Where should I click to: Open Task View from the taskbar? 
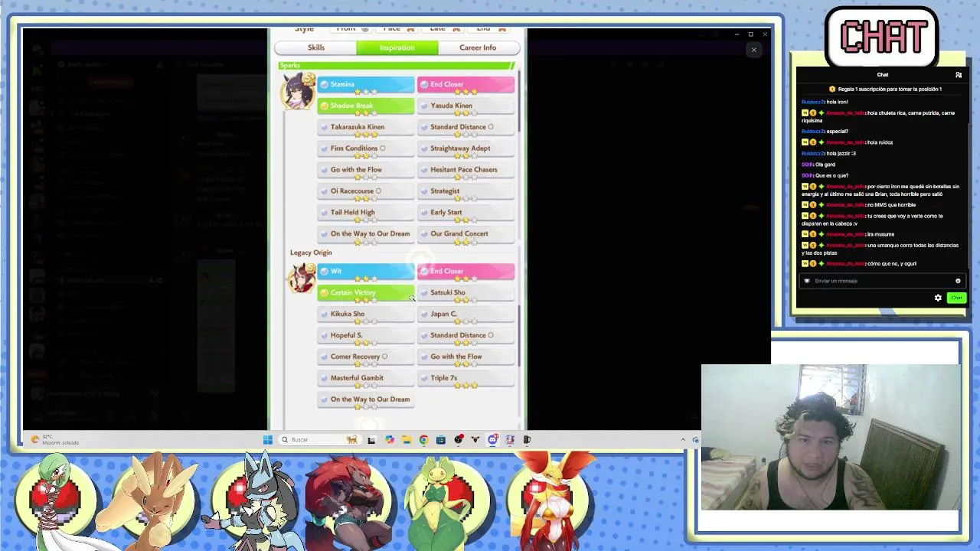tap(371, 439)
